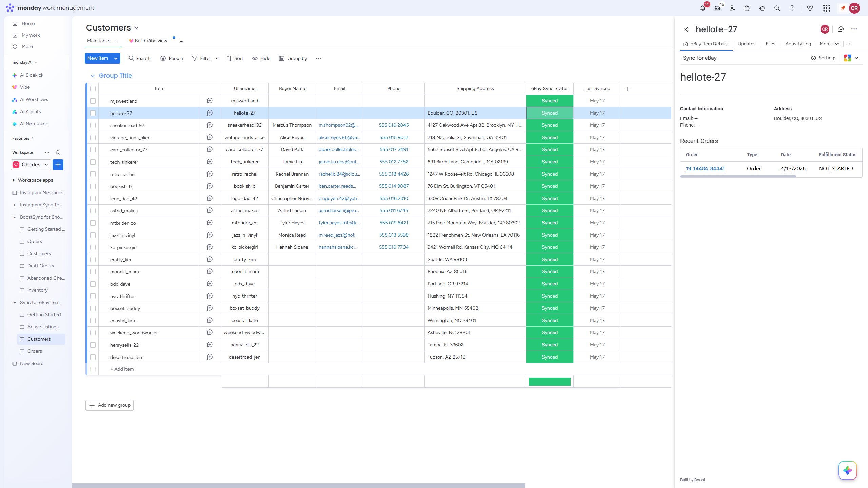Click the green status summary bar
The height and width of the screenshot is (488, 868).
[x=550, y=382]
